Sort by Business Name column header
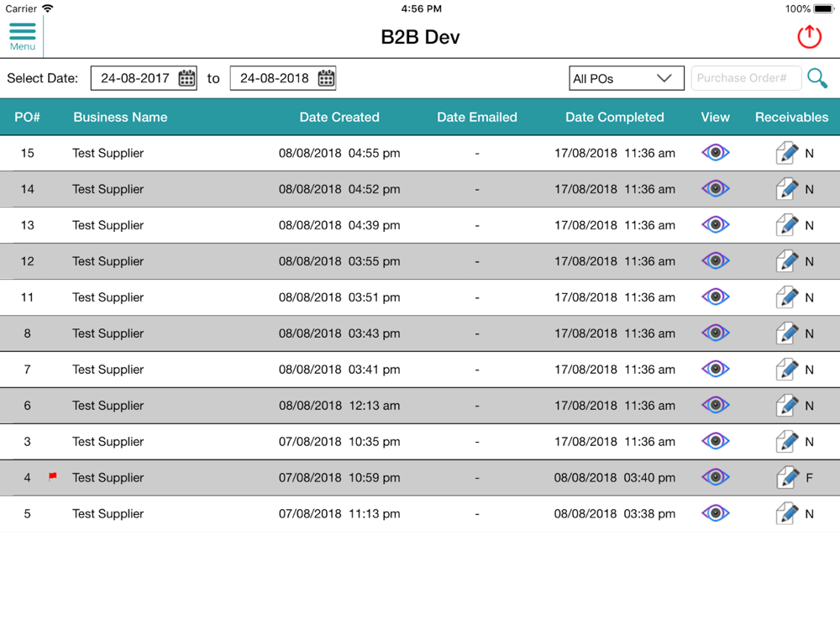This screenshot has width=840, height=630. (x=120, y=118)
